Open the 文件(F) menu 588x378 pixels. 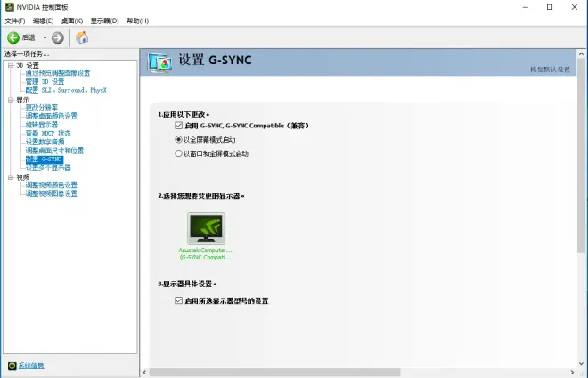15,21
